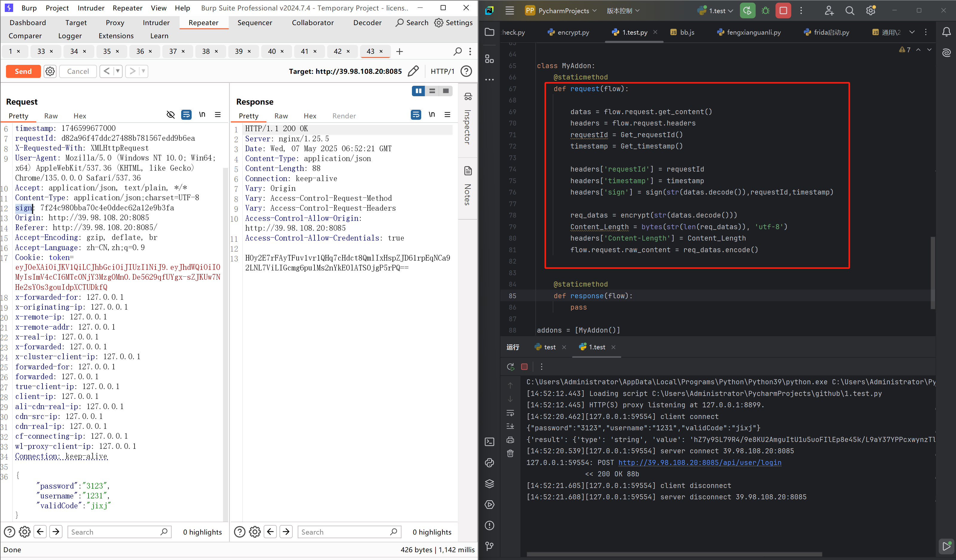Toggle hide non-printable characters in Request
The height and width of the screenshot is (560, 956).
click(x=171, y=114)
